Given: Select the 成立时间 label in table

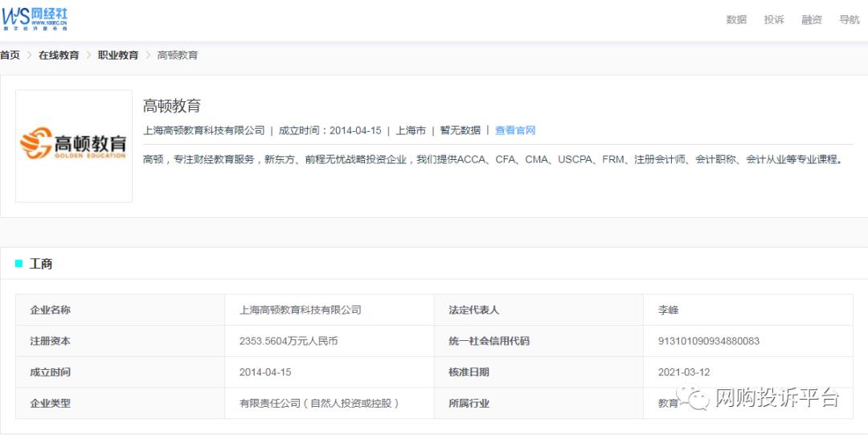Looking at the screenshot, I should pos(120,371).
